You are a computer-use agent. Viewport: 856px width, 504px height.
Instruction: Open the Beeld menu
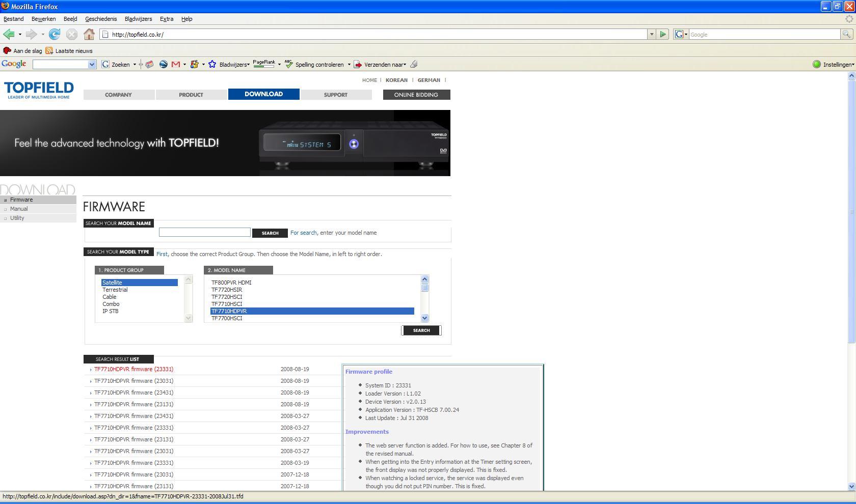click(70, 19)
